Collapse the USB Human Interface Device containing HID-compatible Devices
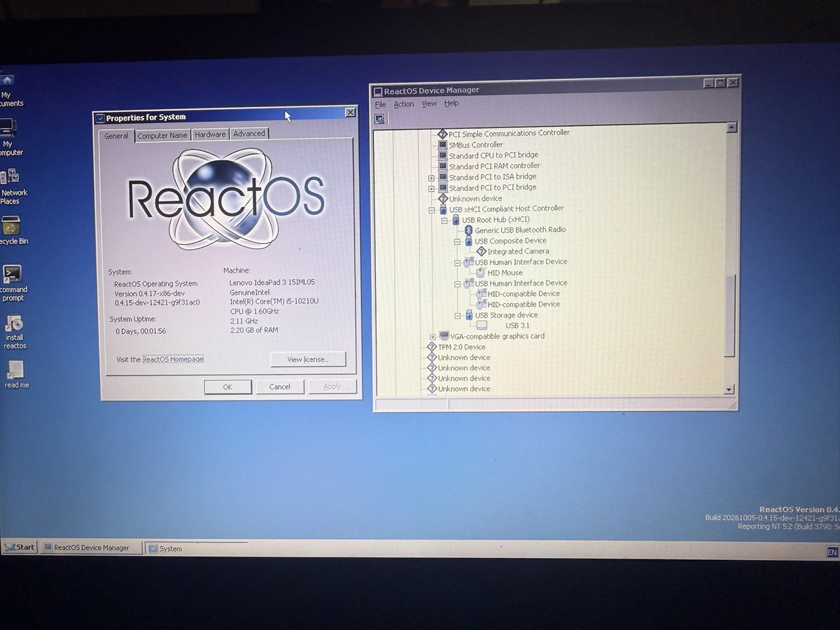The image size is (840, 630). [x=457, y=283]
